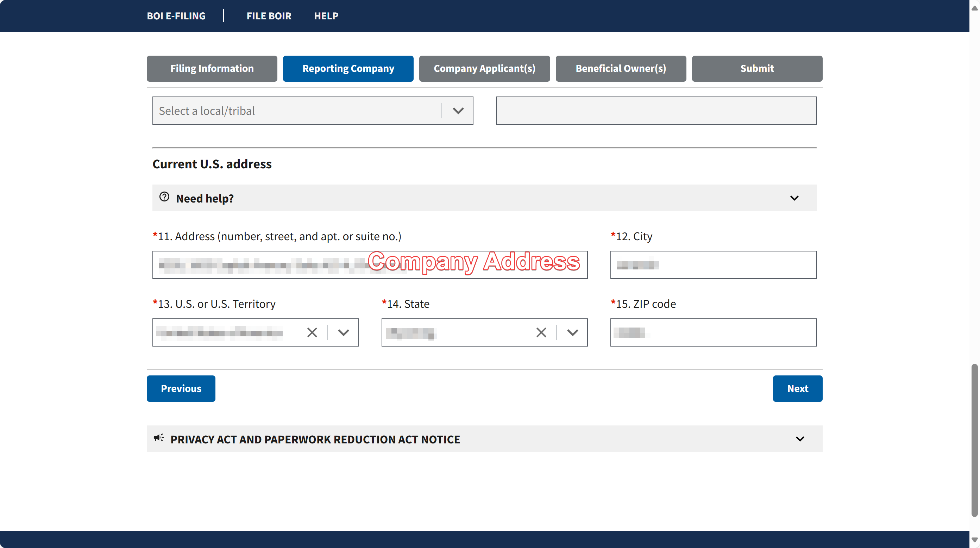Go to the Beneficial Owner(s) tab
This screenshot has height=548, width=980.
pyautogui.click(x=621, y=68)
